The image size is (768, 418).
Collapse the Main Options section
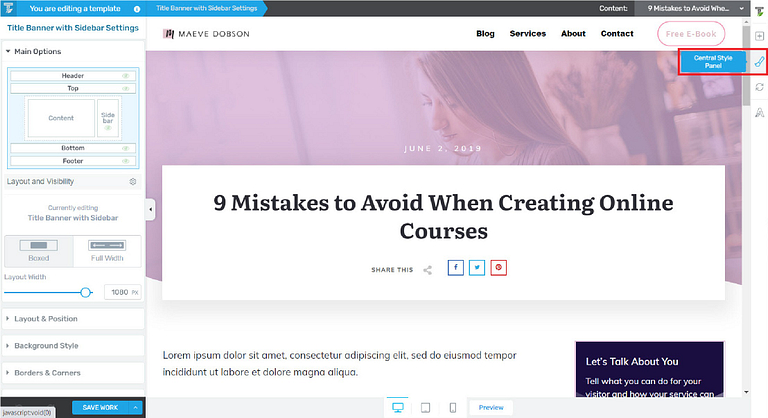73,51
